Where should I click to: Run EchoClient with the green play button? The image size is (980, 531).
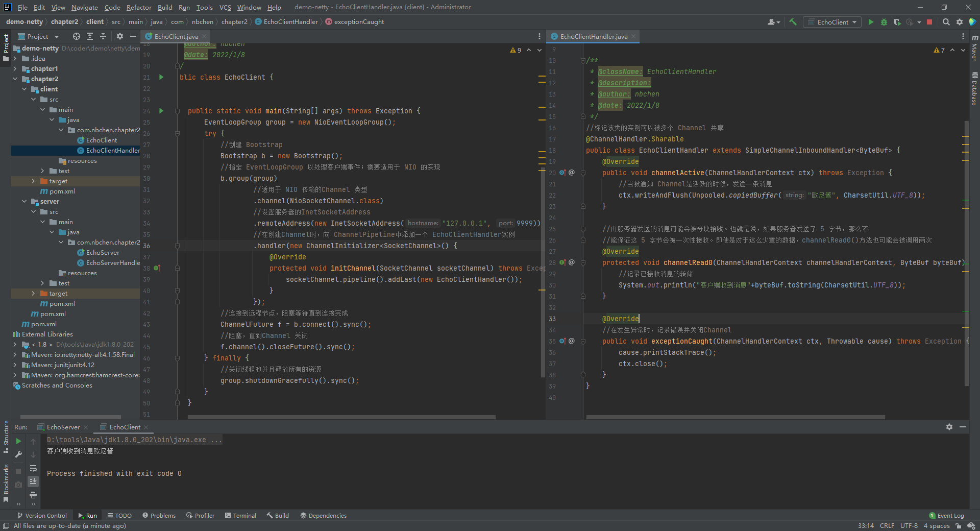point(871,22)
